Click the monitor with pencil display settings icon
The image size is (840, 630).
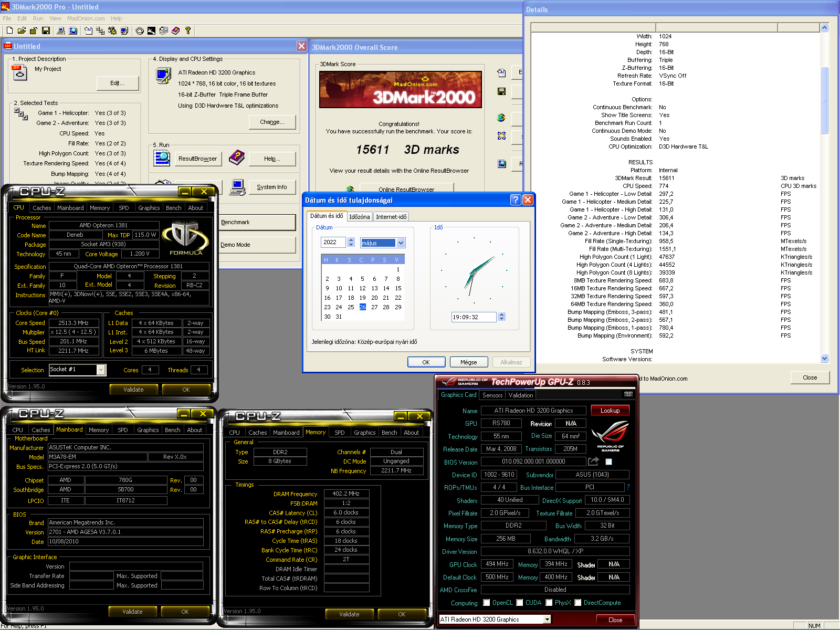click(x=124, y=31)
